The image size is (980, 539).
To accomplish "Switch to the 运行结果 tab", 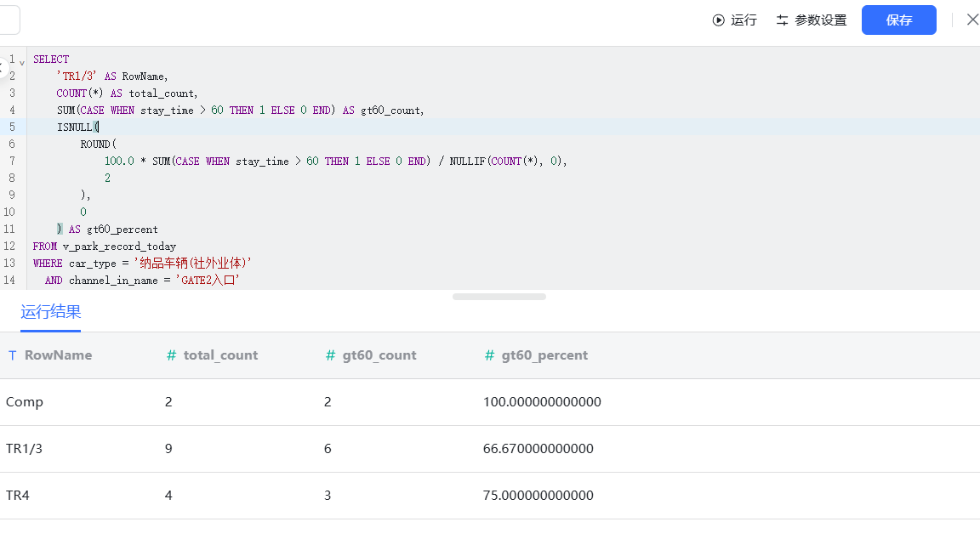I will pyautogui.click(x=51, y=312).
